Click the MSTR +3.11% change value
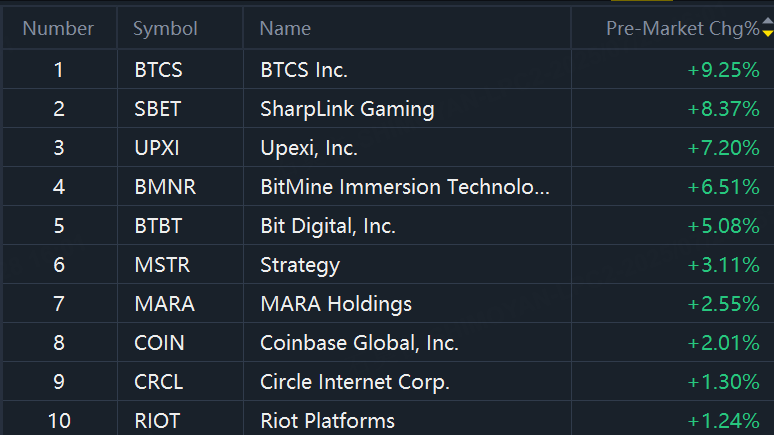This screenshot has height=435, width=774. coord(724,265)
